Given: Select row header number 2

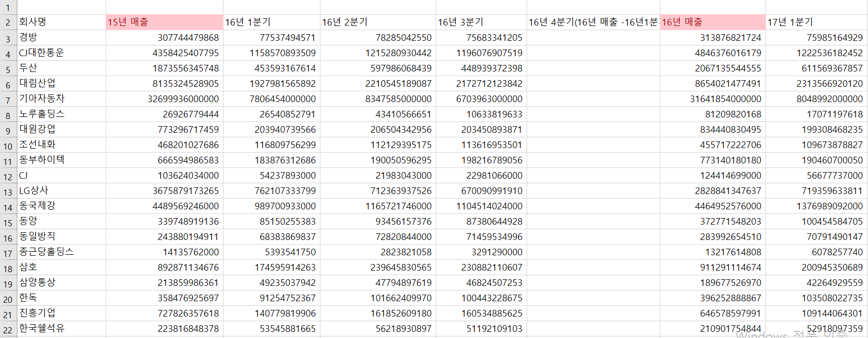Looking at the screenshot, I should [x=8, y=22].
